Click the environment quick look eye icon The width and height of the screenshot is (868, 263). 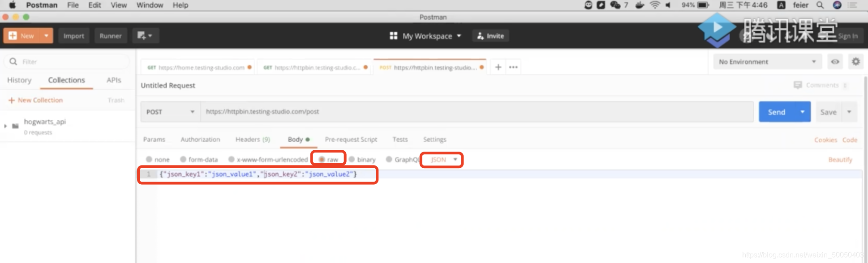point(835,62)
